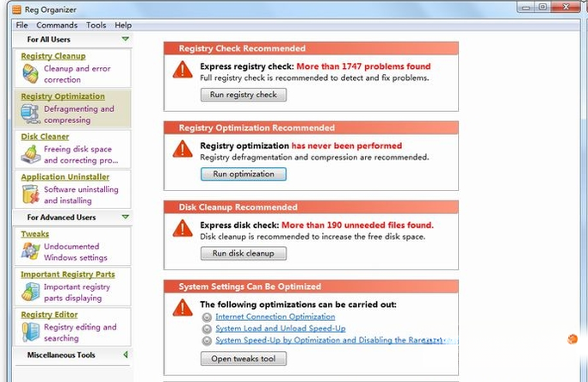Click warning triangle in Disk Cleanup panel
Image resolution: width=588 pixels, height=382 pixels.
[183, 228]
